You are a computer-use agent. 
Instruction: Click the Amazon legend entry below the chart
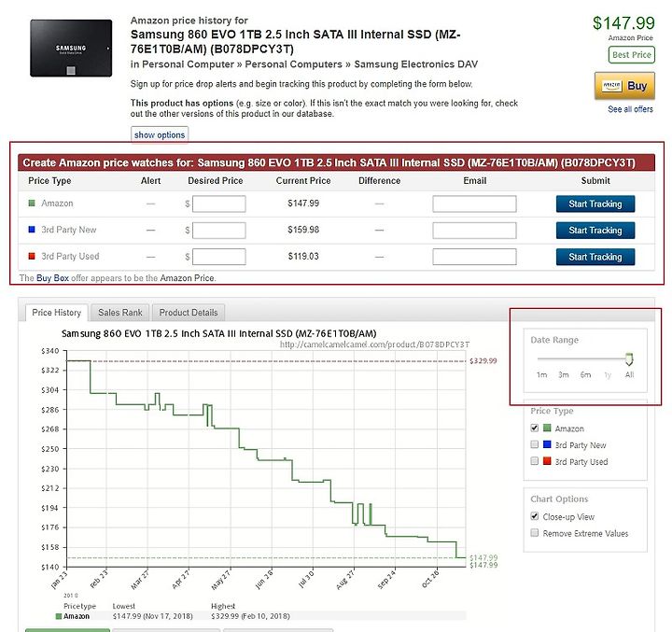click(73, 616)
